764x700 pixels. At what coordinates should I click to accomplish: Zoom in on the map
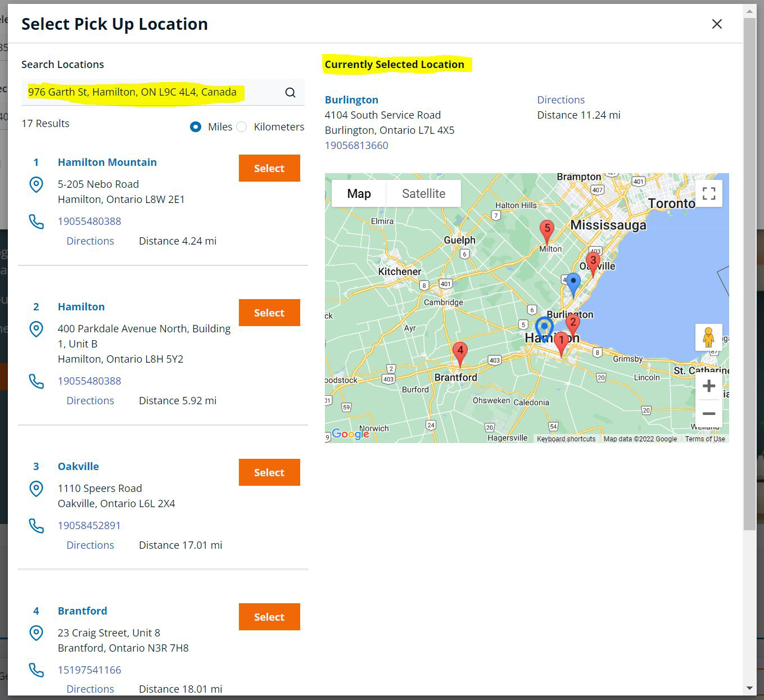coord(709,386)
